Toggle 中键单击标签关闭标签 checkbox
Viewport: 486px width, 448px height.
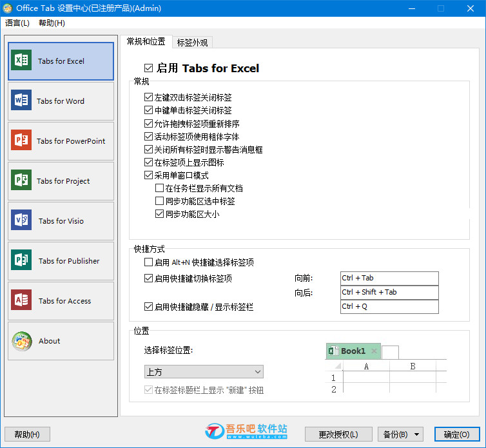coord(148,110)
